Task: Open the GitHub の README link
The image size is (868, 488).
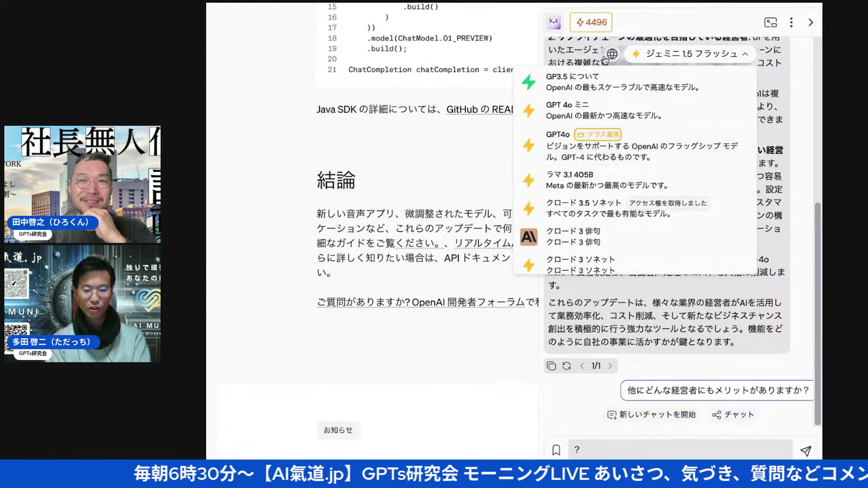Action: click(480, 109)
